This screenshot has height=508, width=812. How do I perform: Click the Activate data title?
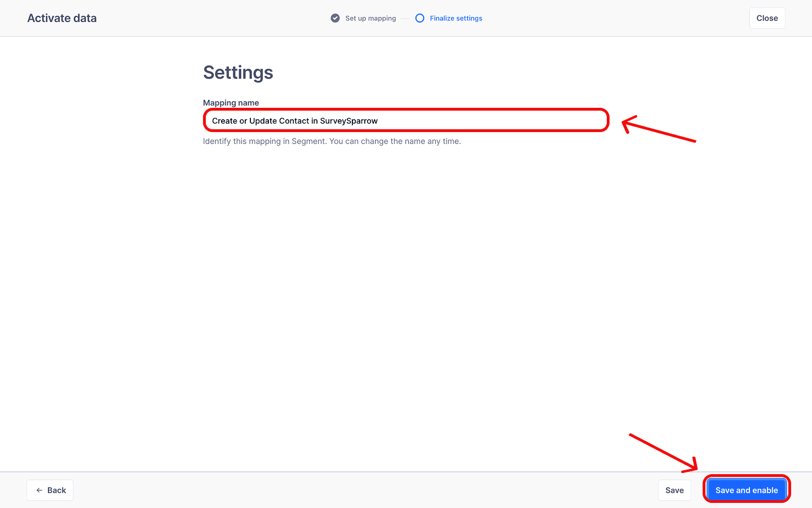click(x=62, y=18)
